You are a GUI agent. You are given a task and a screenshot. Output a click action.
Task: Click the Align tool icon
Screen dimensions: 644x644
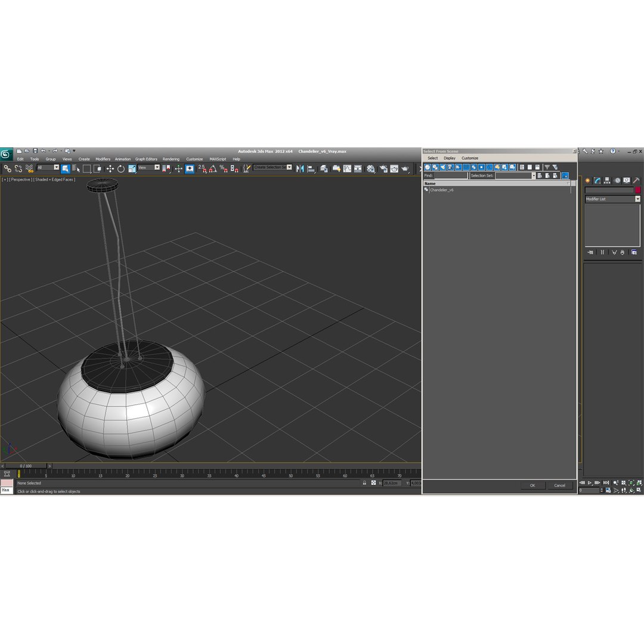point(311,168)
